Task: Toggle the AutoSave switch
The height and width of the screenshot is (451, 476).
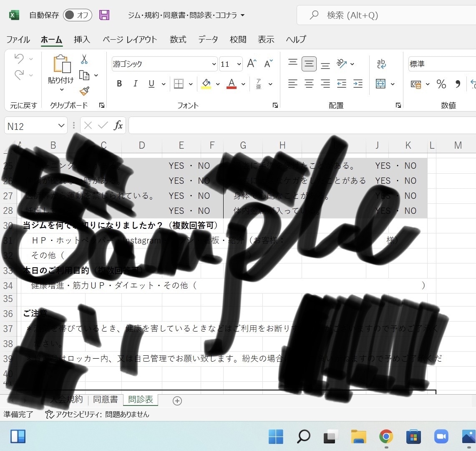Action: coord(78,15)
